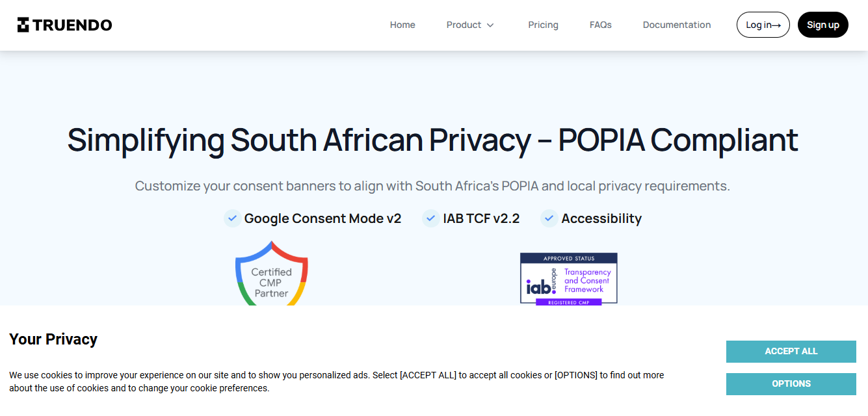Expand the Product dropdown chevron
Screen dimensions: 868x416
(490, 25)
